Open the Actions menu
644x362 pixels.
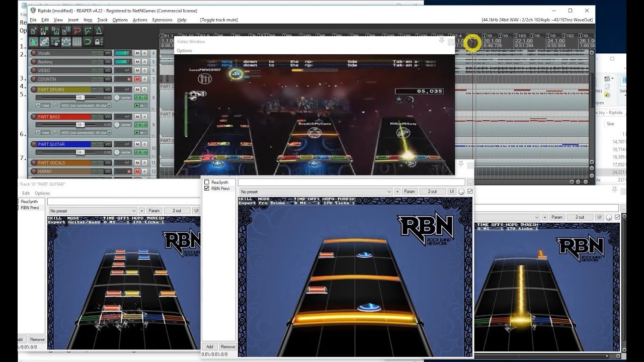point(140,20)
